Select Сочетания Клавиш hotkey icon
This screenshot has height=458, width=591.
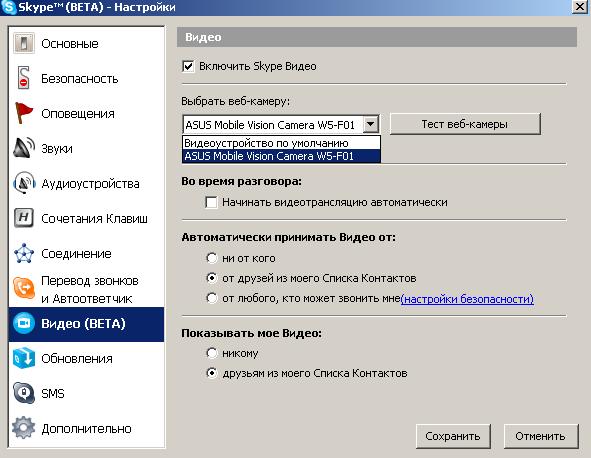[24, 218]
